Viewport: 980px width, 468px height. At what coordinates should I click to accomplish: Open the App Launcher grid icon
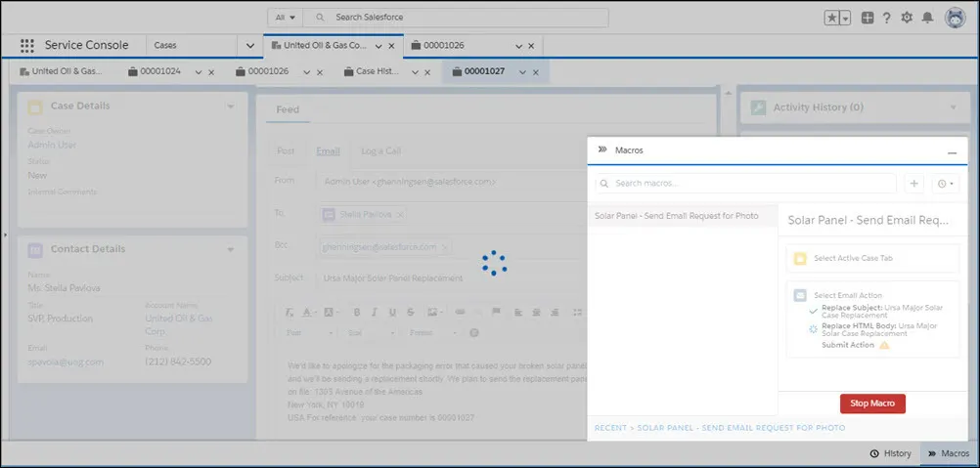[x=26, y=46]
